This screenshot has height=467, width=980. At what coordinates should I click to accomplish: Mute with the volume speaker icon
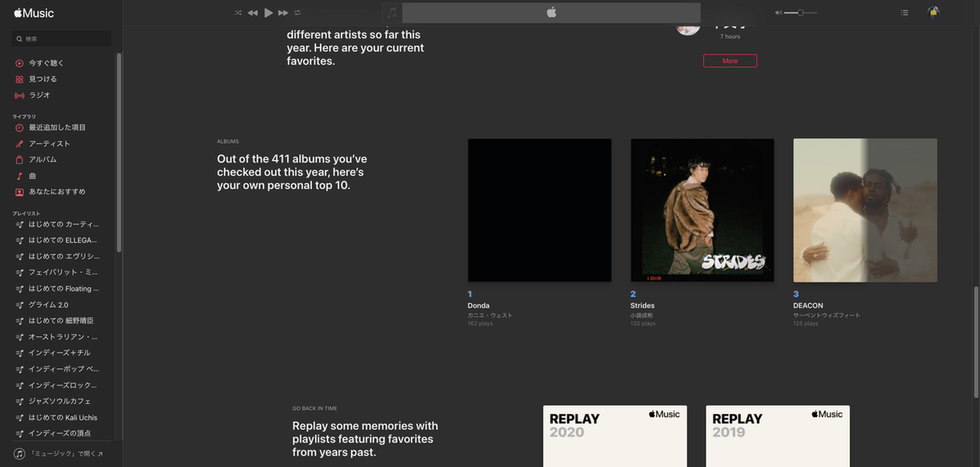point(779,13)
